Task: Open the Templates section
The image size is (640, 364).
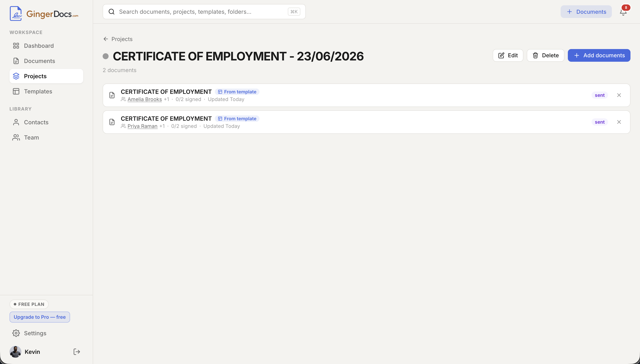Action: coord(46,92)
